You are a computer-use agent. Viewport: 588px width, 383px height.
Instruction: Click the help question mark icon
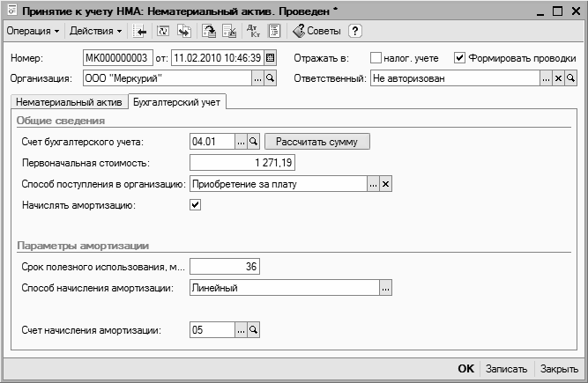click(355, 31)
